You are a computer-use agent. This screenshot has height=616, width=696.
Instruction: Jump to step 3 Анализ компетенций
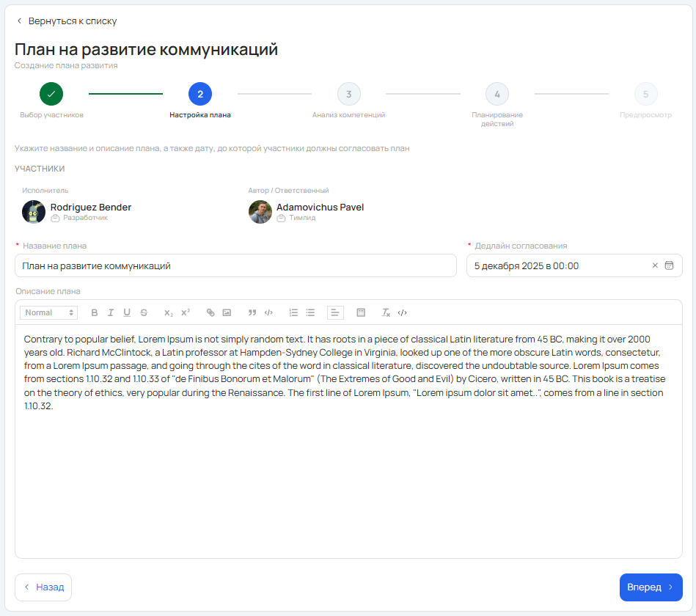pos(348,94)
